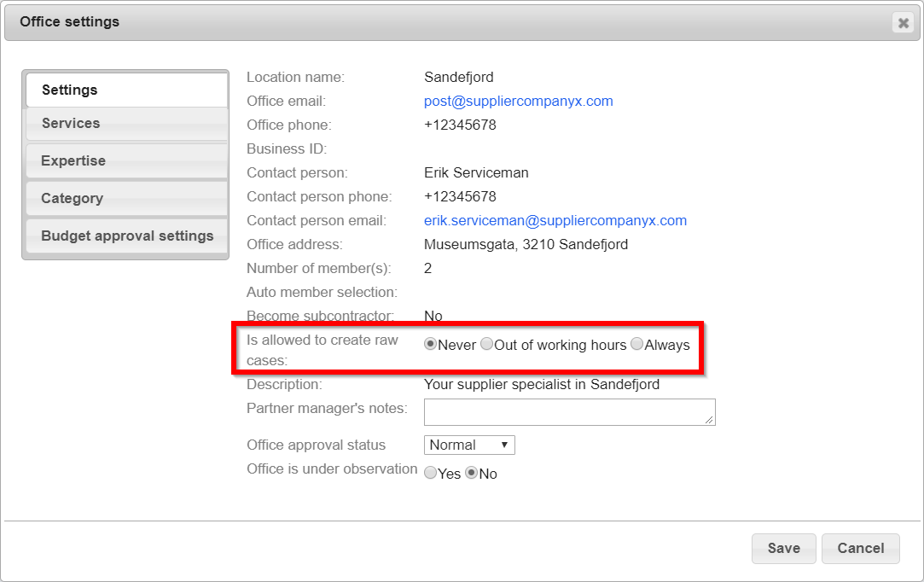
Task: Click the office email post@suppliercompanyx.com link
Action: [x=518, y=101]
